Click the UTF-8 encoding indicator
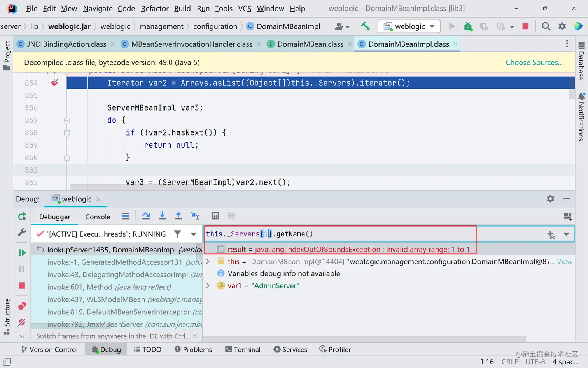Screen dimensions: 588x368 click(535, 362)
